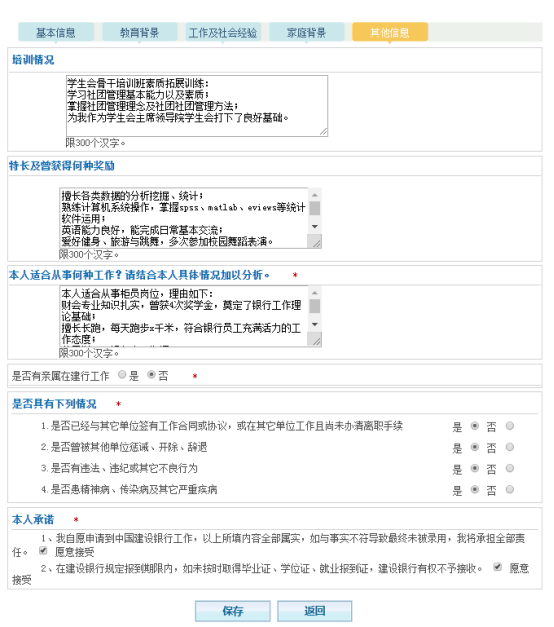The height and width of the screenshot is (627, 554).
Task: Choose 是 for 是否患精神病、传染病 question
Action: (475, 489)
